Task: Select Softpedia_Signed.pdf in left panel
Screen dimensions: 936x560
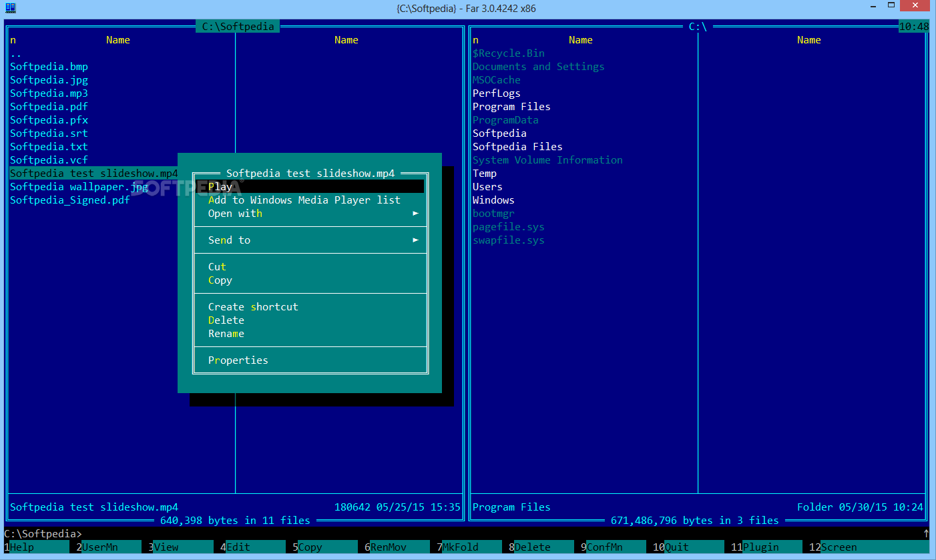Action: [70, 200]
